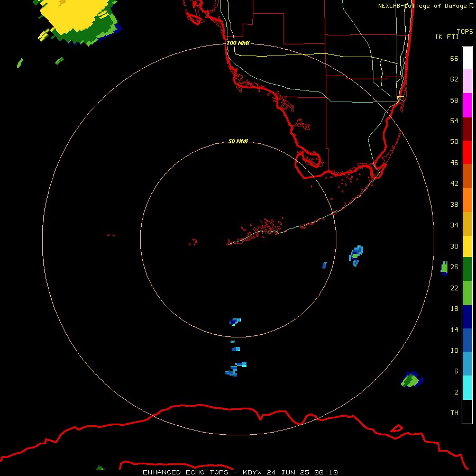Click the '42' legend value

point(454,184)
